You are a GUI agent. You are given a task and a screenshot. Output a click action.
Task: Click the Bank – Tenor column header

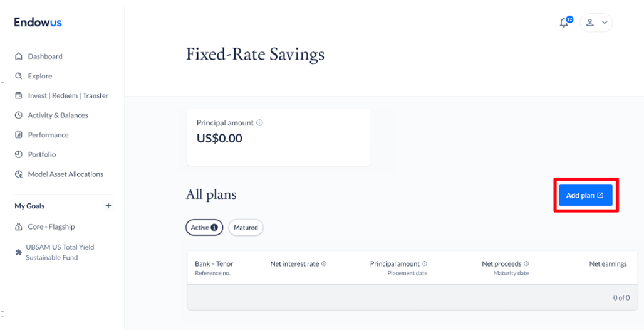tap(214, 264)
